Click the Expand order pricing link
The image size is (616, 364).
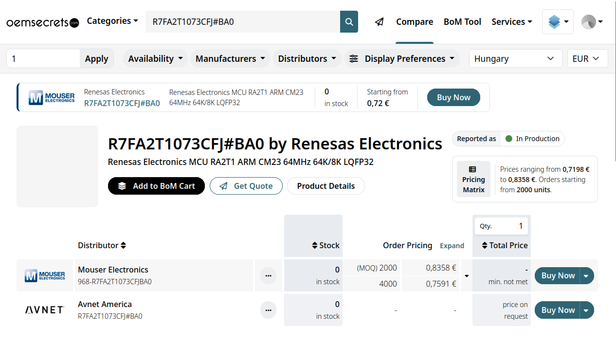click(x=452, y=246)
